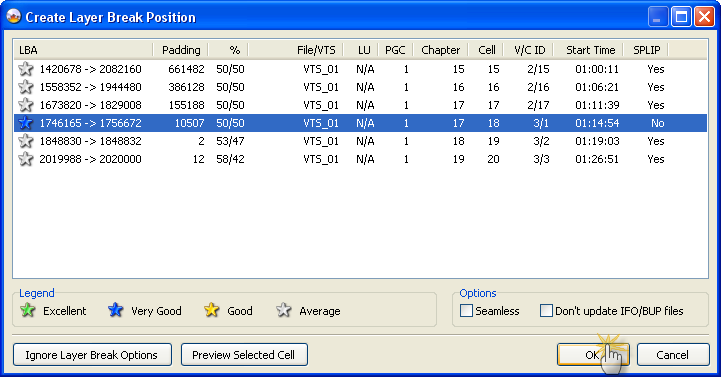Viewport: 721px width, 377px height.
Task: Tick Don't update IFO/BUP files checkbox
Action: (546, 311)
